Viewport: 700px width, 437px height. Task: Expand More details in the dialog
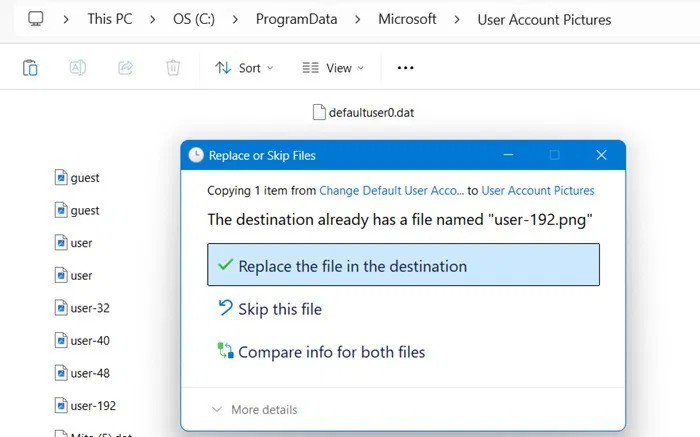254,410
